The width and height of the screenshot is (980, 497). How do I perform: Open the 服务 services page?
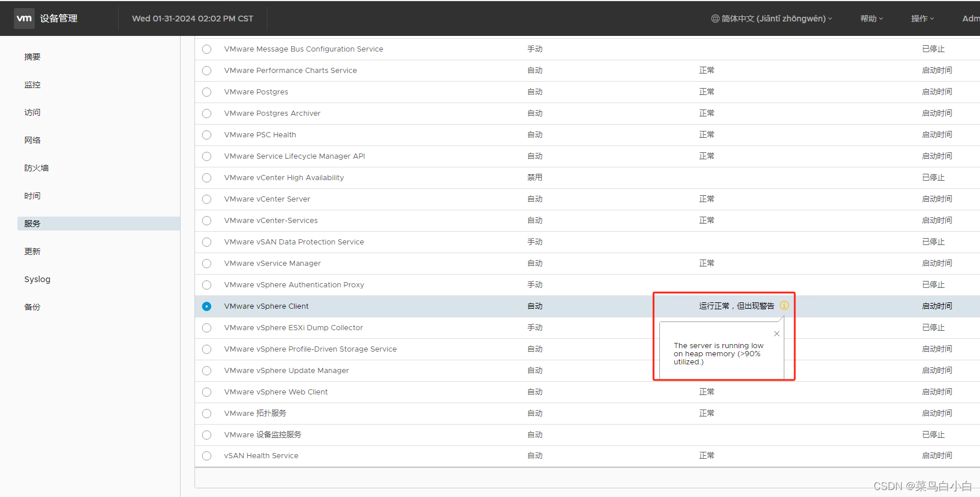point(98,224)
